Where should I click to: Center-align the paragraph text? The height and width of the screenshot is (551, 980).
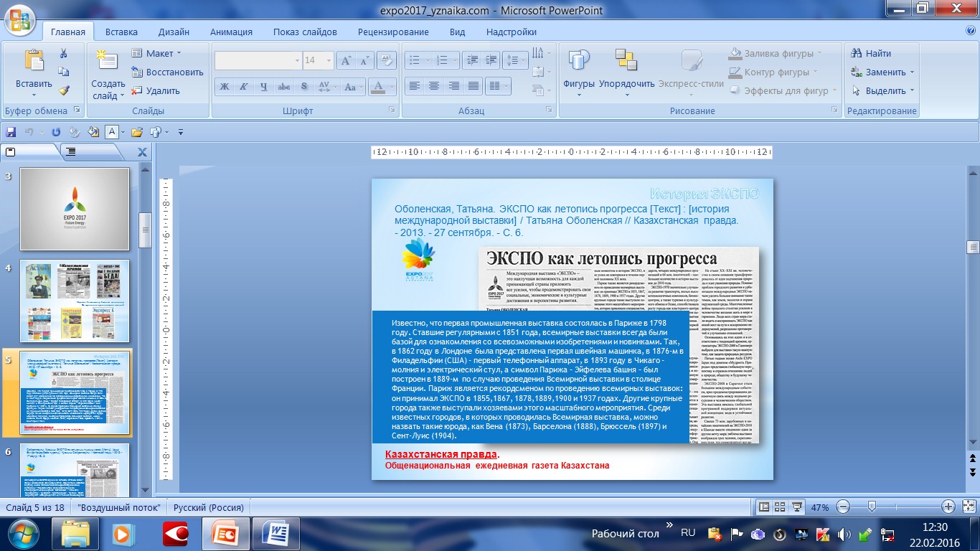pos(434,86)
